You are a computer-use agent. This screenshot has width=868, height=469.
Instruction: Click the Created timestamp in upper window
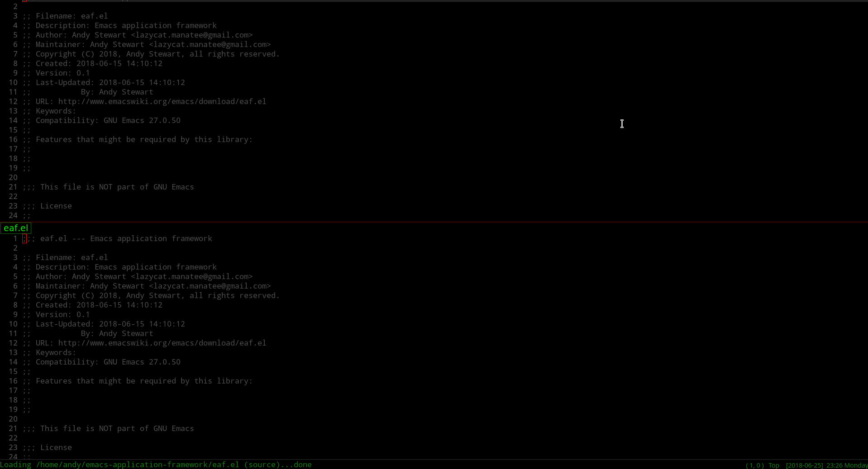click(119, 63)
